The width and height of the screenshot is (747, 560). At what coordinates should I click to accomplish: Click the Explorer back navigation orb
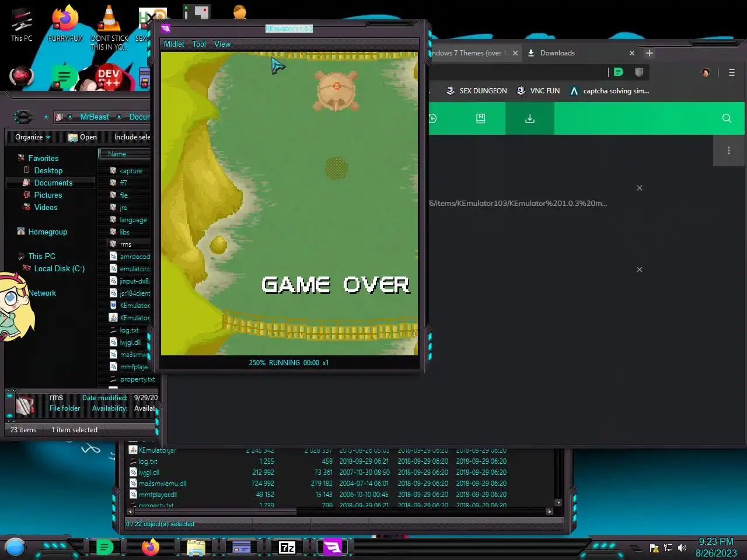pyautogui.click(x=23, y=117)
